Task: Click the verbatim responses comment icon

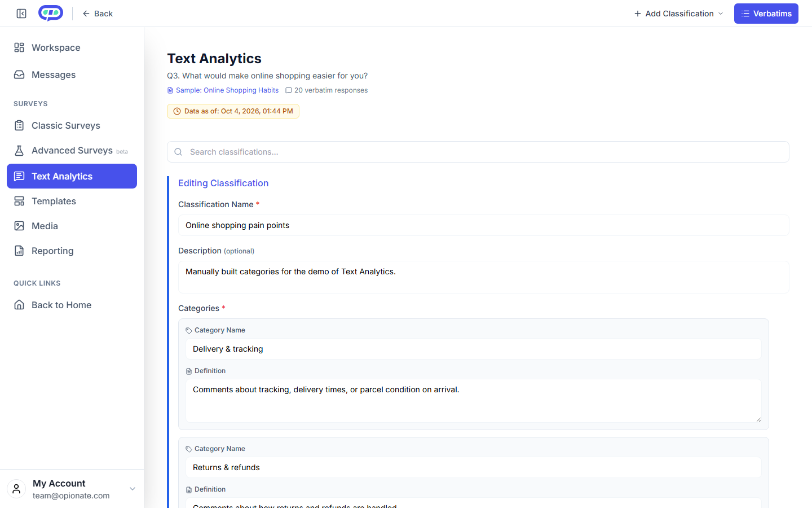Action: pyautogui.click(x=289, y=90)
